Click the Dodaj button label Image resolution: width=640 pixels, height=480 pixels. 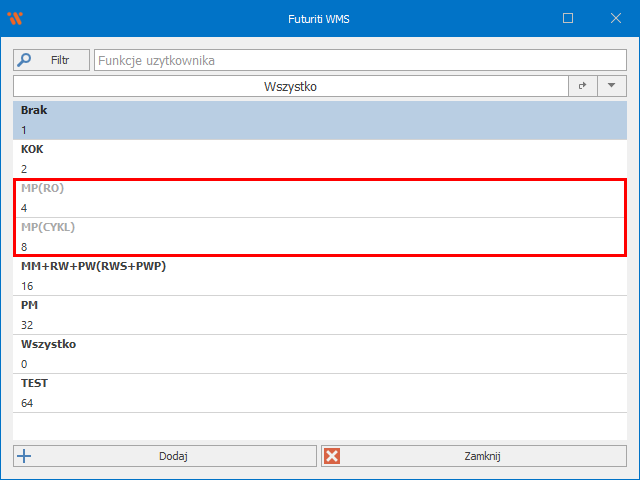point(173,456)
